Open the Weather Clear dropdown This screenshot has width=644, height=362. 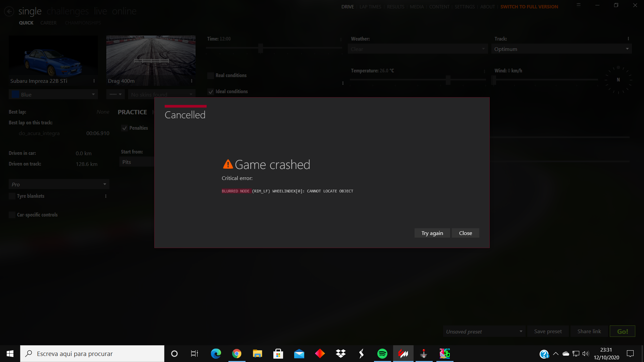[x=418, y=49]
